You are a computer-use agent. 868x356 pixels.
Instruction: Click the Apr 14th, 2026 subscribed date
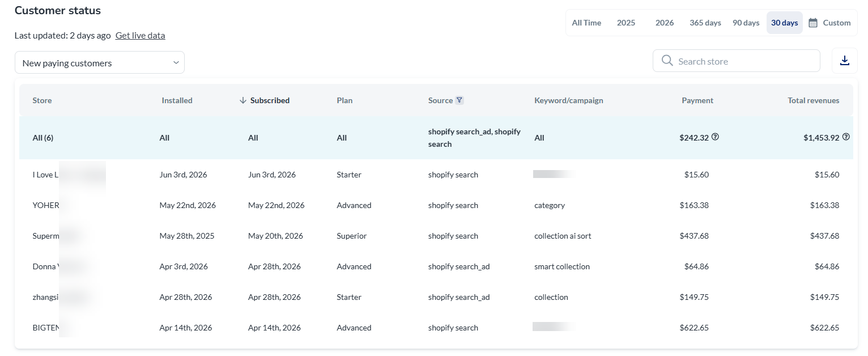(274, 328)
